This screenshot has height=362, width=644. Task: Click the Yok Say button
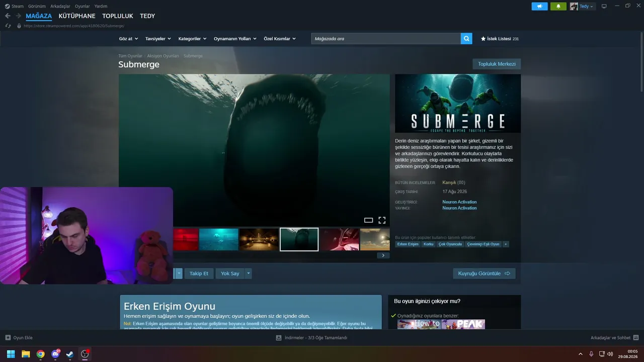click(230, 274)
